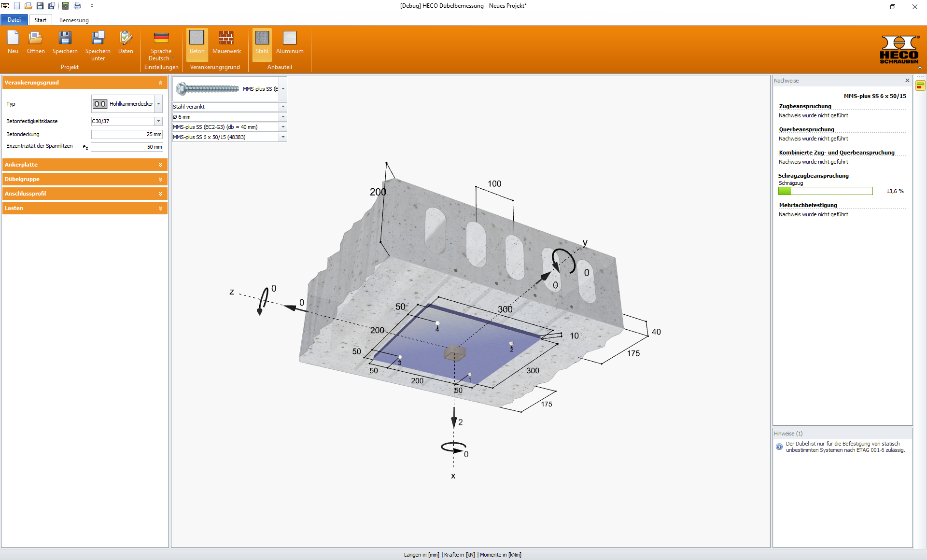Click Zugbeanspruchung heading
Viewport: 927px width, 560px height.
click(x=805, y=106)
